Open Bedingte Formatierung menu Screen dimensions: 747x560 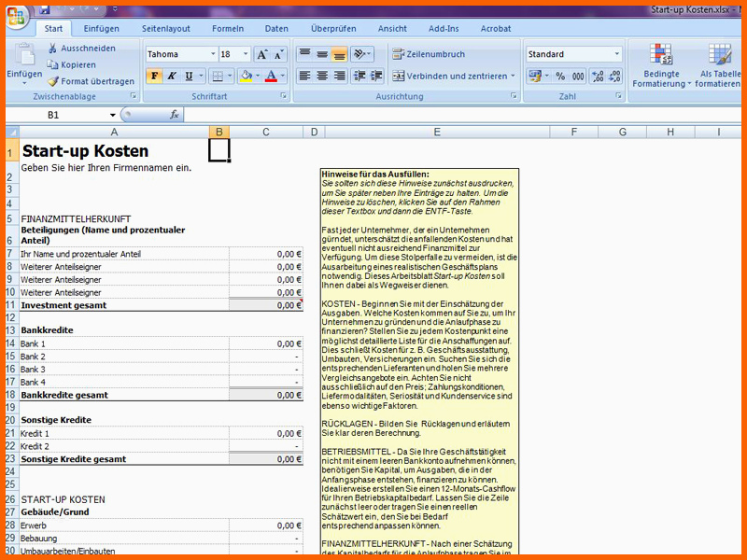tap(661, 65)
